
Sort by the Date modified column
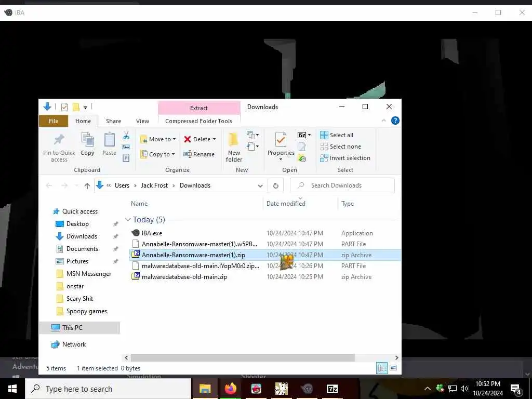click(x=286, y=204)
